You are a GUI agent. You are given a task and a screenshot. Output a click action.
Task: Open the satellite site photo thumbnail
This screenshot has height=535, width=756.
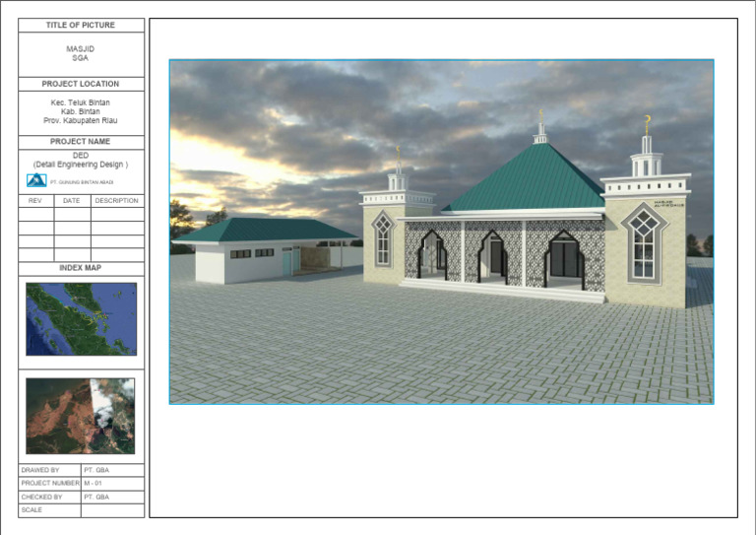pos(80,416)
